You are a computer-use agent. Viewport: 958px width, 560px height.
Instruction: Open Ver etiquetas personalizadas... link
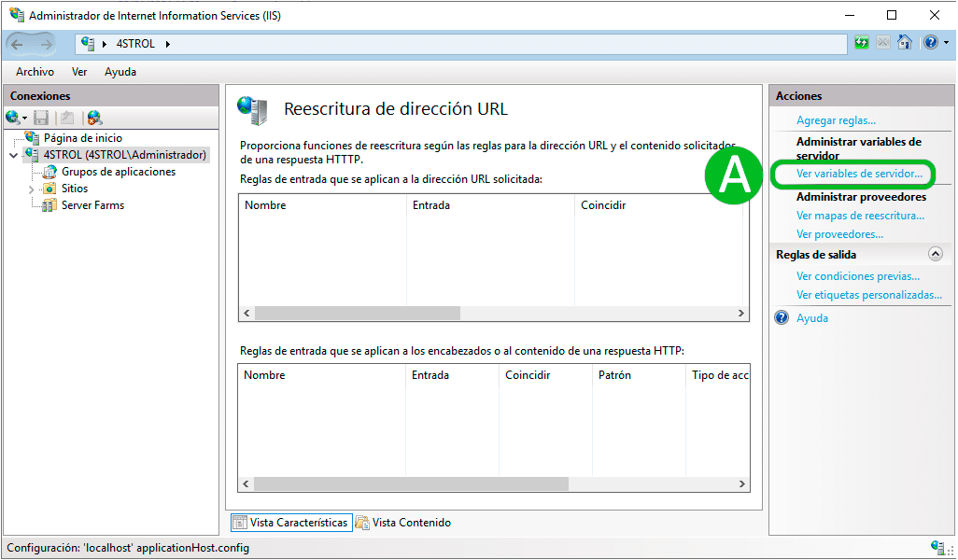(868, 295)
